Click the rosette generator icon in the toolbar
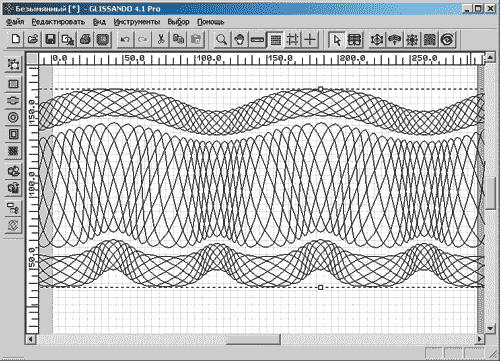This screenshot has width=500, height=361. pyautogui.click(x=377, y=40)
